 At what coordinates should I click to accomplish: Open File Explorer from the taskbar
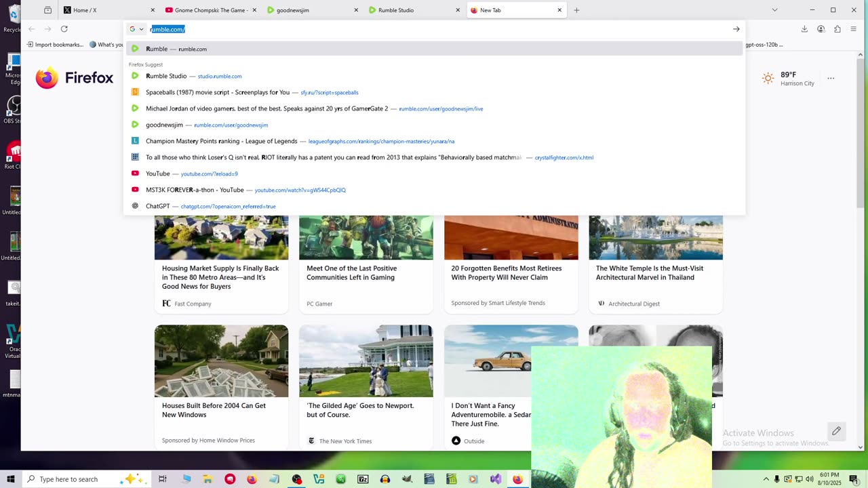tap(208, 479)
